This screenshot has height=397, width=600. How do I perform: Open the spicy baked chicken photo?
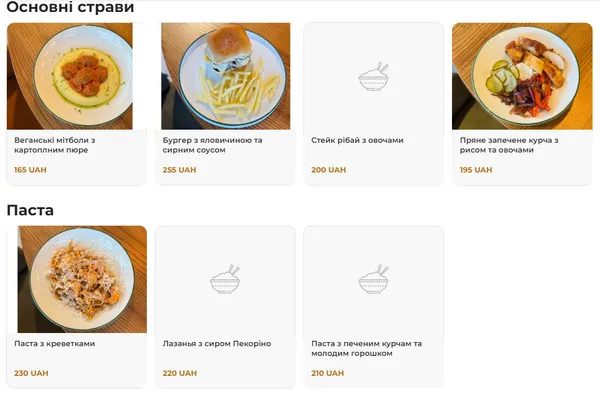522,76
